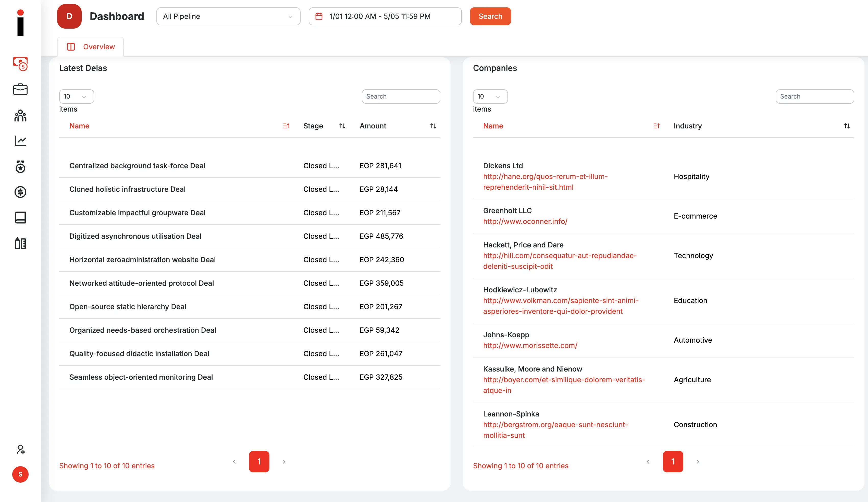Select Quality-focused didactic installation Deal row
Image resolution: width=868 pixels, height=502 pixels.
coord(250,353)
